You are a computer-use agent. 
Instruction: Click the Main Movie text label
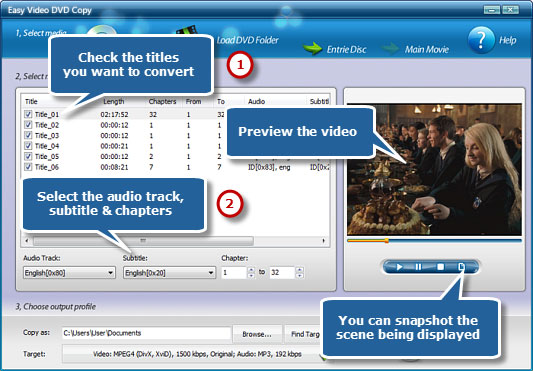pos(427,50)
